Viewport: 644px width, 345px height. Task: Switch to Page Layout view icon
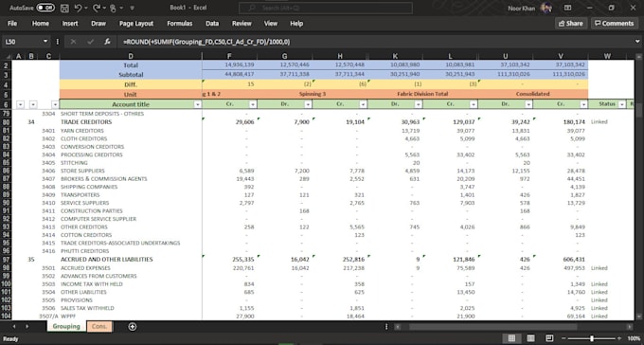(x=530, y=338)
